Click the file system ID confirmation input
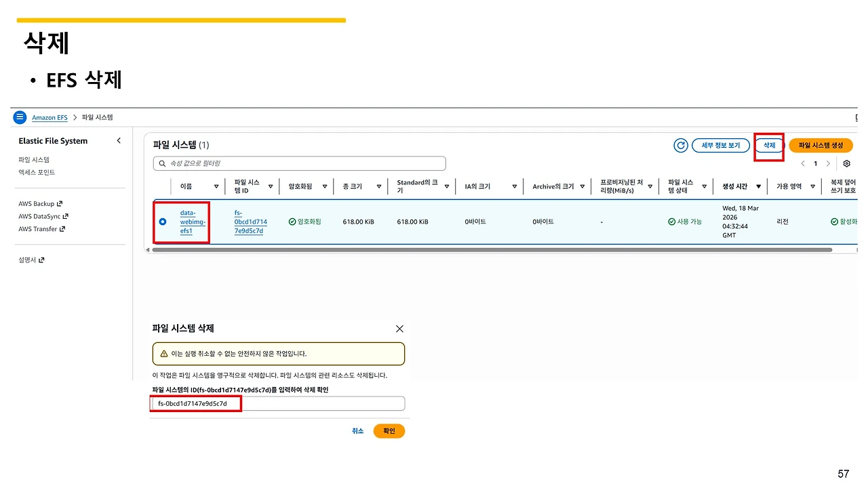The width and height of the screenshot is (868, 488). pos(277,404)
